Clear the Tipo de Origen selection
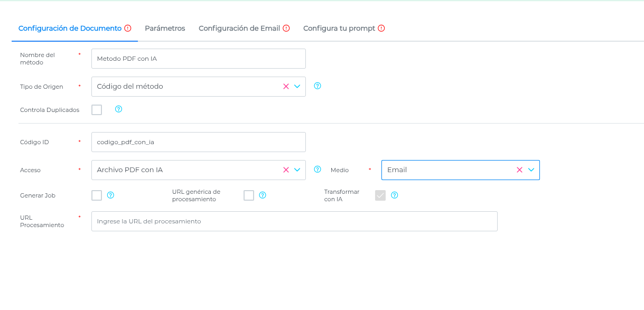This screenshot has height=310, width=644. pyautogui.click(x=286, y=87)
